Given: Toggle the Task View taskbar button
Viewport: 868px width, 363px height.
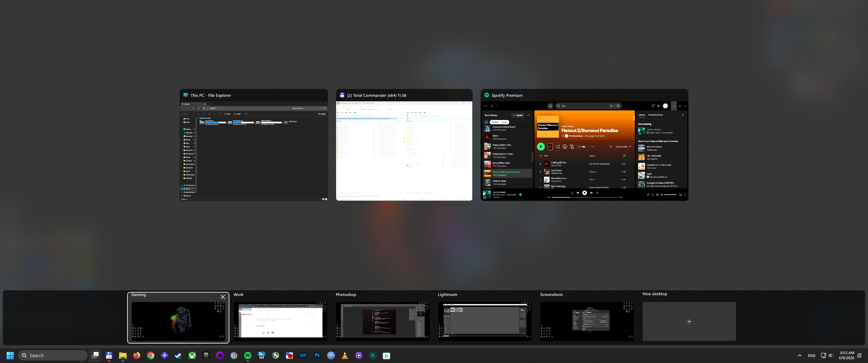Looking at the screenshot, I should coord(95,355).
